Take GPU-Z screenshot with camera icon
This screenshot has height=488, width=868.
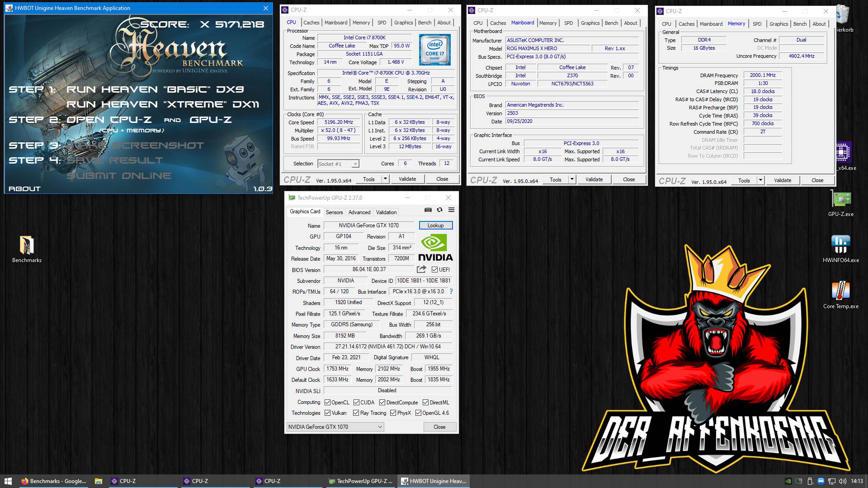pyautogui.click(x=428, y=210)
